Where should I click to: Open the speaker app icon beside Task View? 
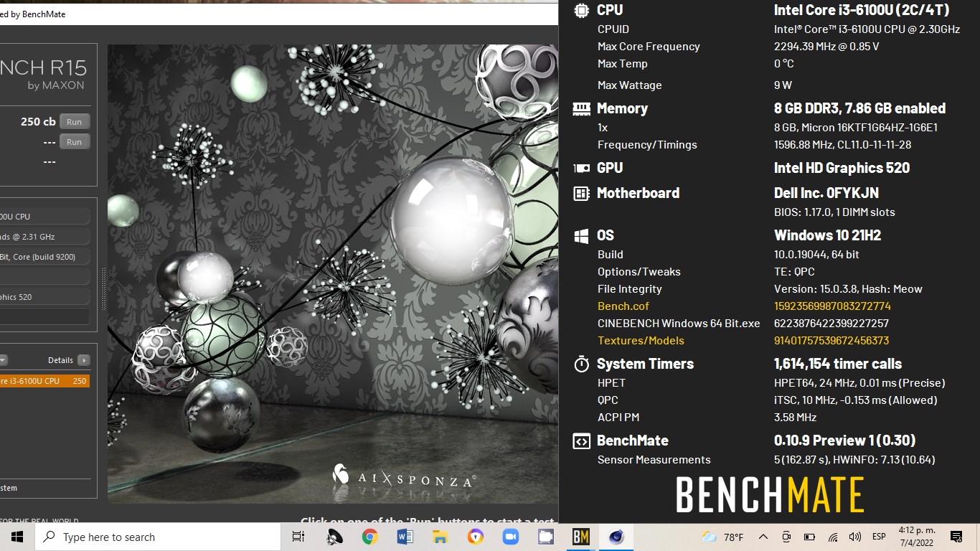coord(335,537)
